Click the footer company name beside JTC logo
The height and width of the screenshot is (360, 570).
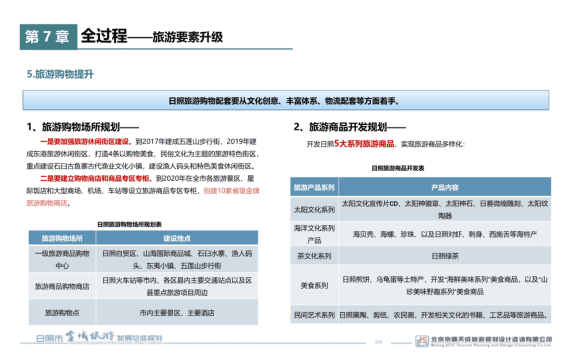[491, 341]
